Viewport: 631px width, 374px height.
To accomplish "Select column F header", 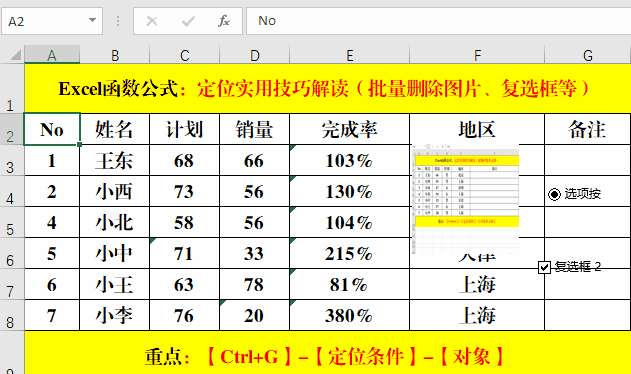I will [x=477, y=55].
